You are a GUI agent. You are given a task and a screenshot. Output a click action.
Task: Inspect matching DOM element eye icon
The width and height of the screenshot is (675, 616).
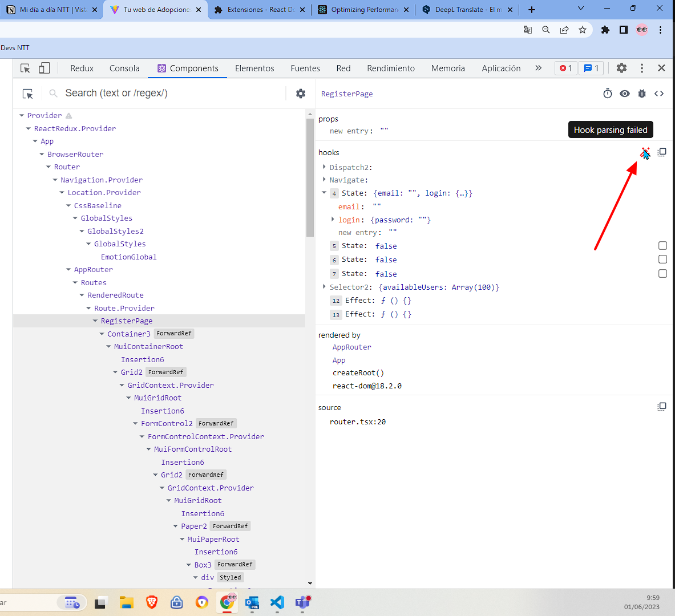point(625,94)
